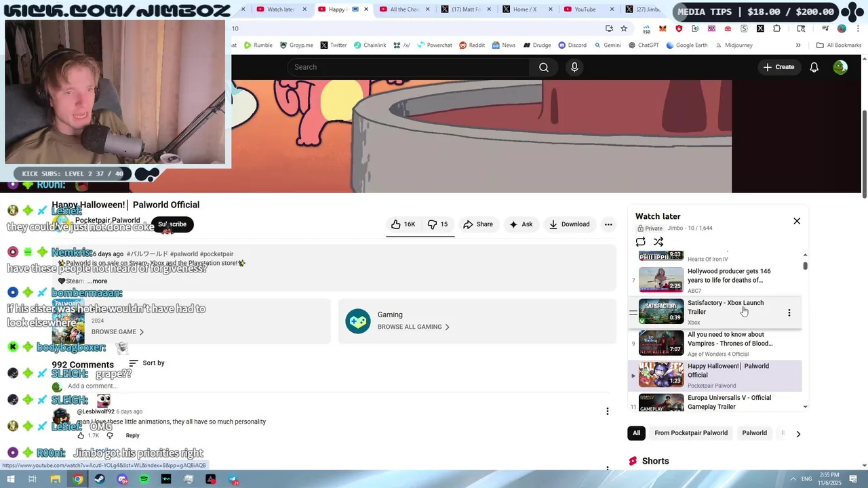868x488 pixels.
Task: Select the Palworld filter chip
Action: click(x=754, y=433)
